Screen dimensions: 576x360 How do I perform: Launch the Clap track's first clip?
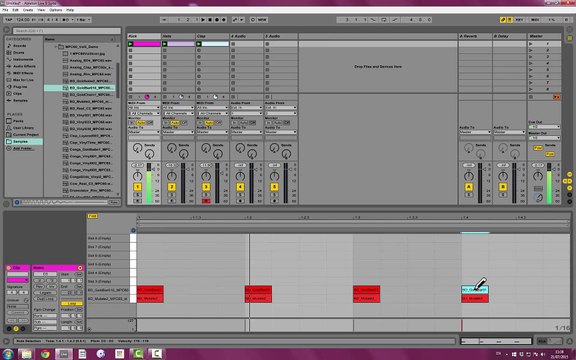[199, 44]
